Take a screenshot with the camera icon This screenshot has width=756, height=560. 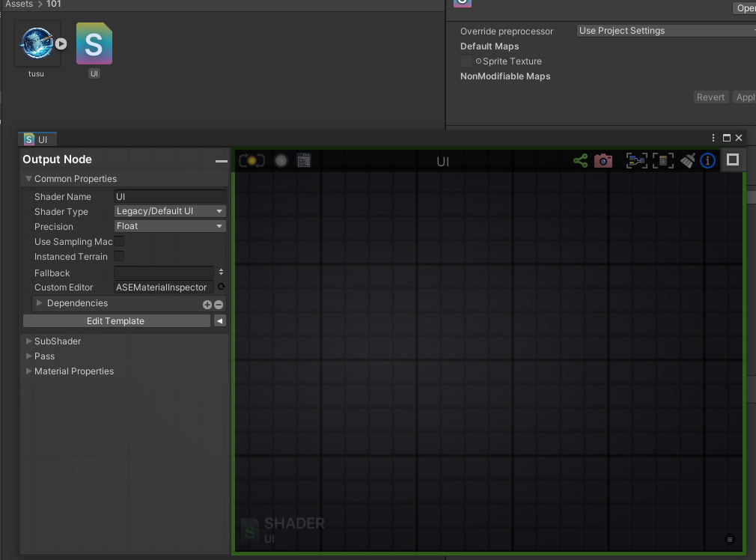pyautogui.click(x=603, y=161)
